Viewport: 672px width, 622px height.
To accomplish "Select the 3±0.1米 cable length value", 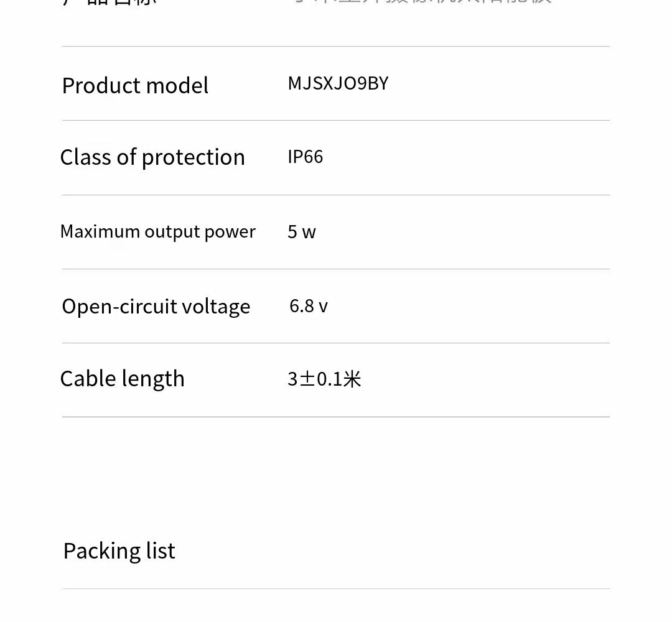I will (324, 379).
